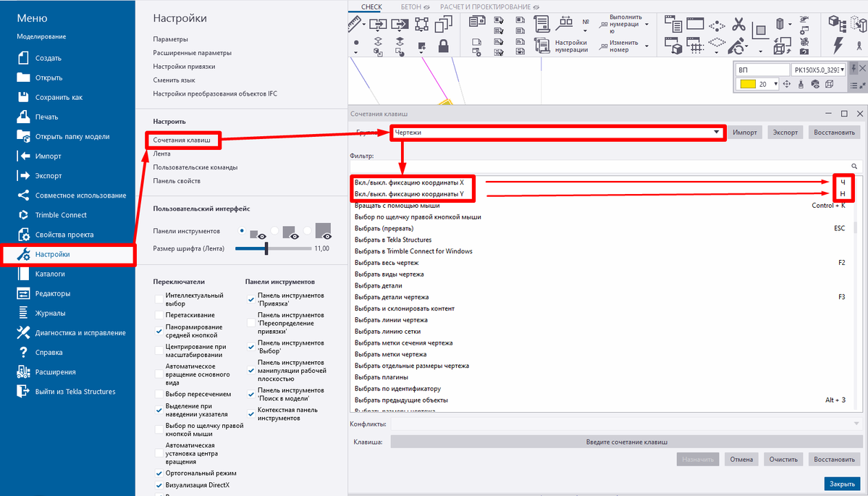Toggle the Визуализация DirectX checkbox
Image resolution: width=868 pixels, height=496 pixels.
(159, 485)
